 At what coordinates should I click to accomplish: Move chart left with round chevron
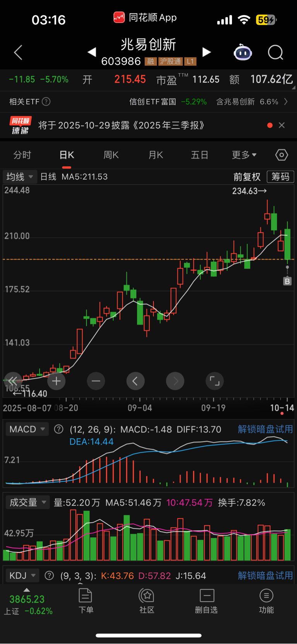click(135, 381)
